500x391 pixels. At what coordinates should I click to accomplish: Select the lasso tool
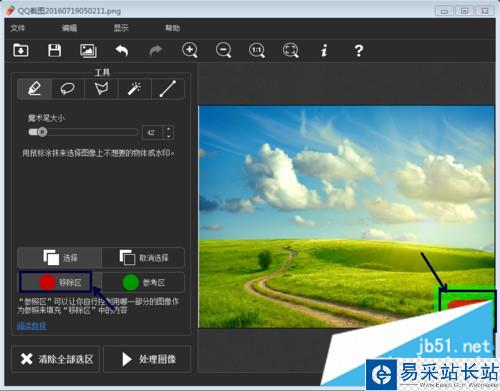pyautogui.click(x=68, y=89)
